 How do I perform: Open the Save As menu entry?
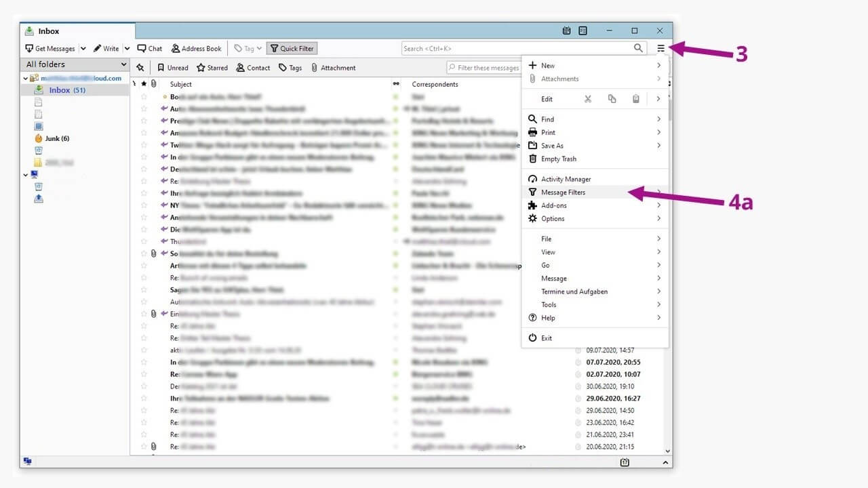pyautogui.click(x=595, y=146)
